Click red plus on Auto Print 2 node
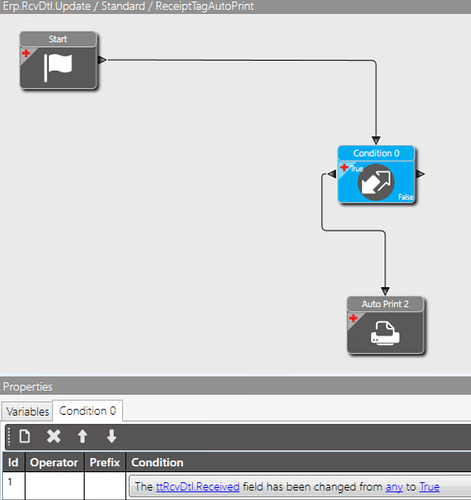Viewport: 471px width, 500px height. [x=353, y=318]
